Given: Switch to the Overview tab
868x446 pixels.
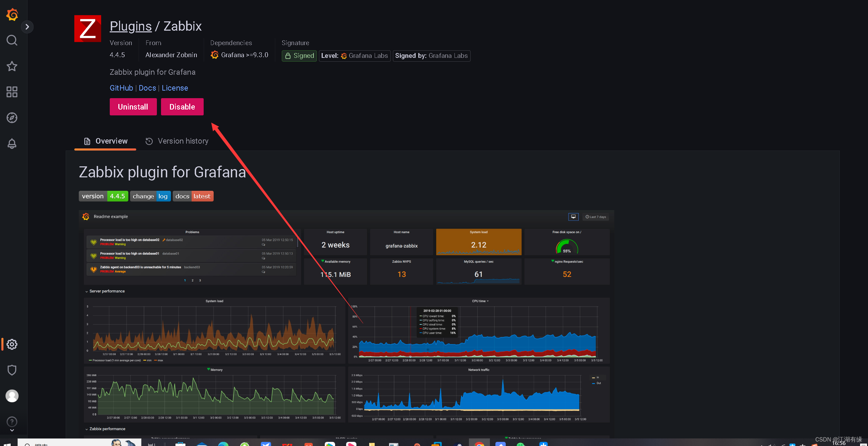Looking at the screenshot, I should (105, 141).
